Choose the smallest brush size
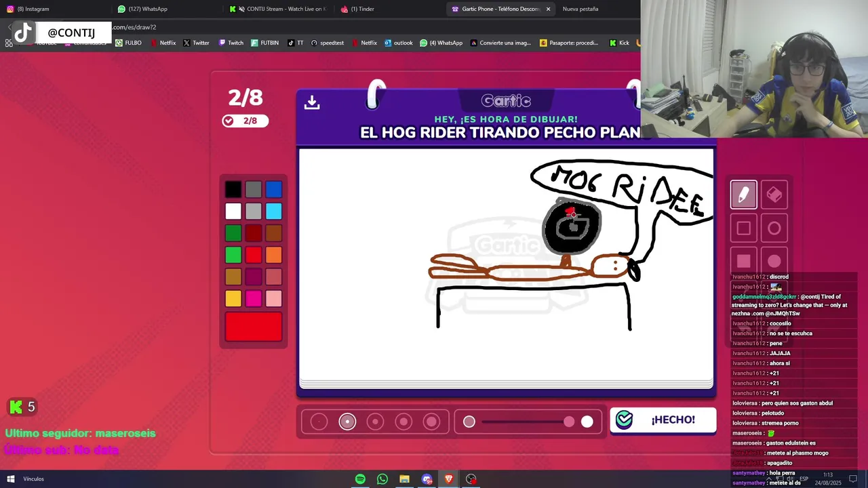868x488 pixels. [319, 422]
